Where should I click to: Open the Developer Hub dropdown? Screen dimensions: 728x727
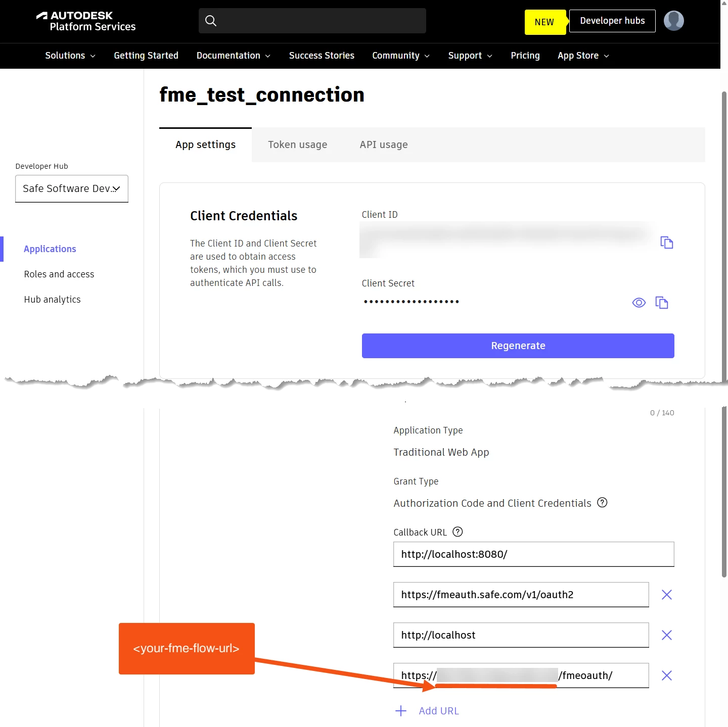click(72, 188)
